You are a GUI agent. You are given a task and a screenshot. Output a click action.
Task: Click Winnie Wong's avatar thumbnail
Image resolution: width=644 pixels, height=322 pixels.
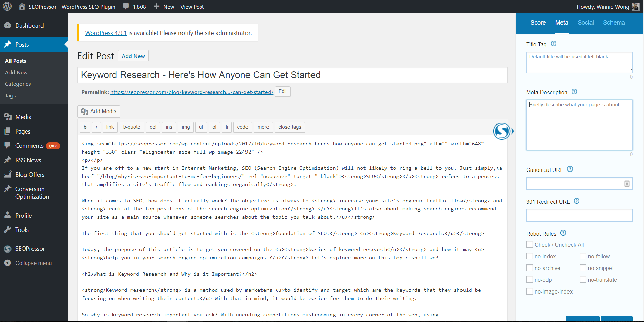pyautogui.click(x=636, y=7)
